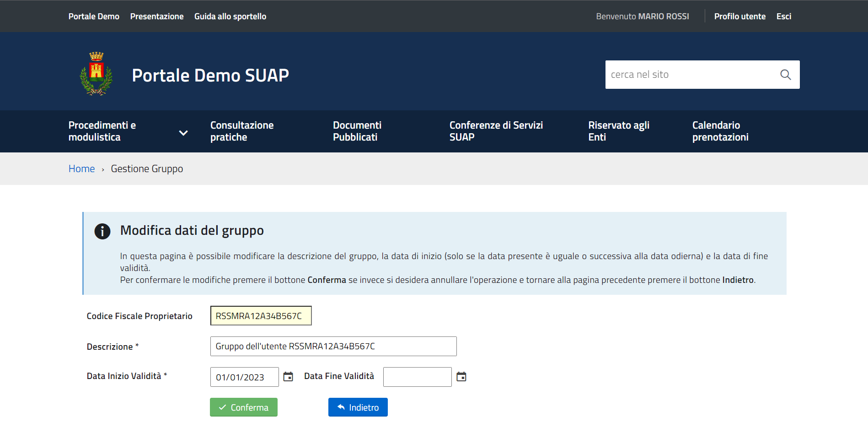Focus the cerca nel sito search box
868x428 pixels.
[691, 75]
